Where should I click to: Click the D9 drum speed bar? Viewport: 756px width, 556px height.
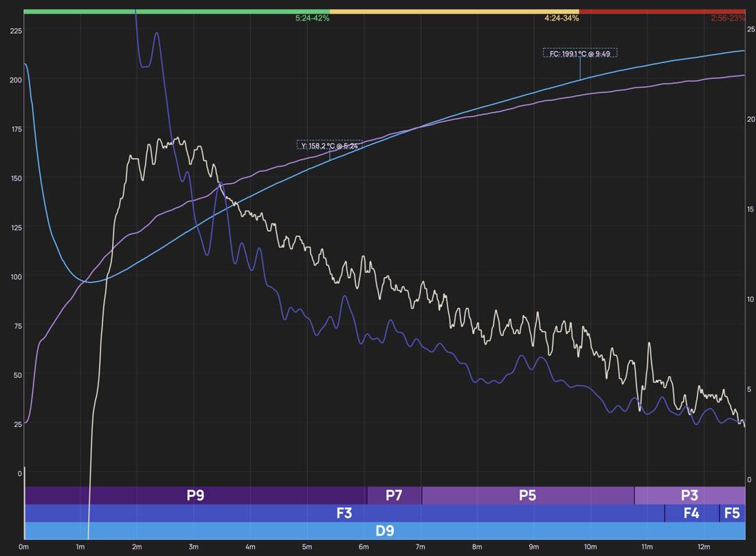tap(384, 531)
